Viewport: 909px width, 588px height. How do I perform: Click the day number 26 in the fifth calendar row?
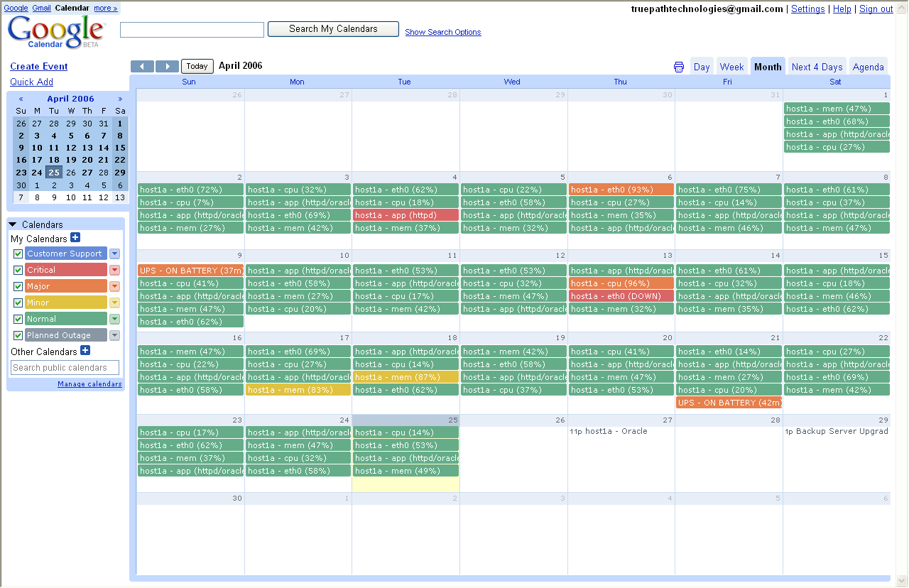(560, 420)
